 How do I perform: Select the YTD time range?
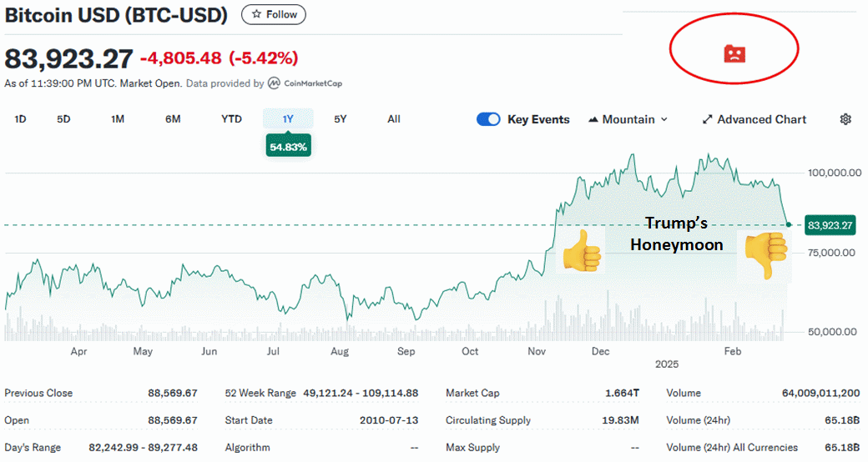click(x=231, y=119)
